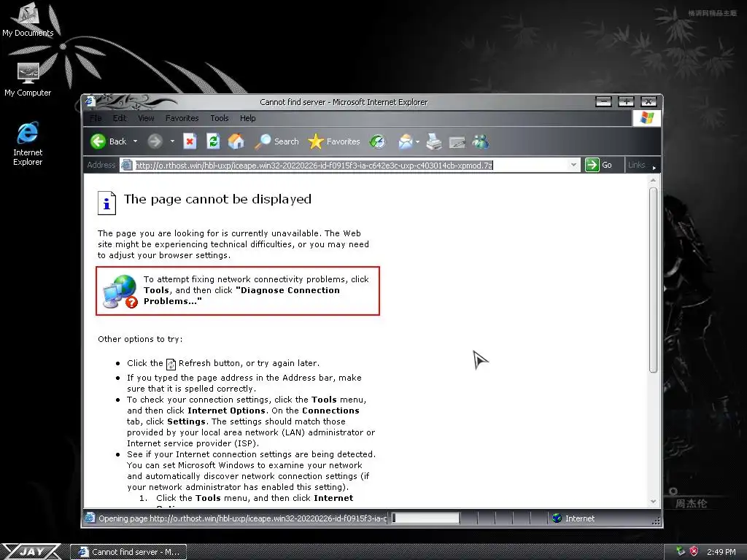Click the Mail envelope icon
747x560 pixels.
pos(406,141)
